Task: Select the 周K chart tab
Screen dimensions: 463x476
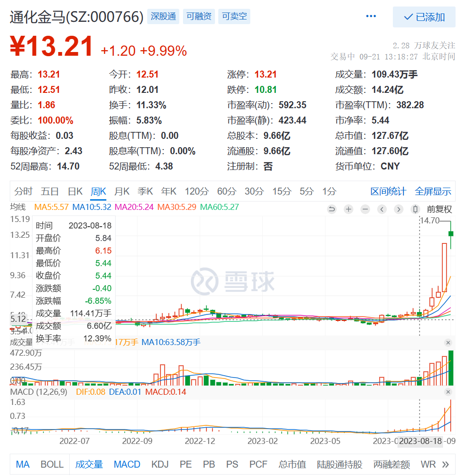Action: pos(98,191)
